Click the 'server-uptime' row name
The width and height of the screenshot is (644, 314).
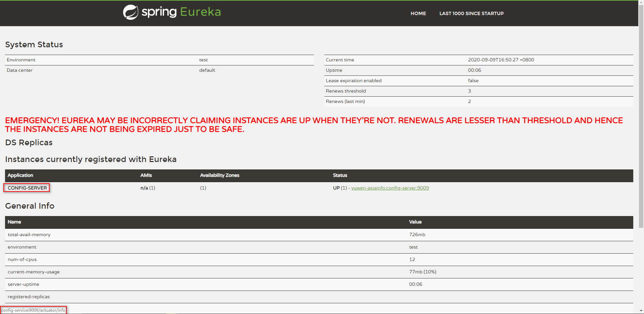23,284
